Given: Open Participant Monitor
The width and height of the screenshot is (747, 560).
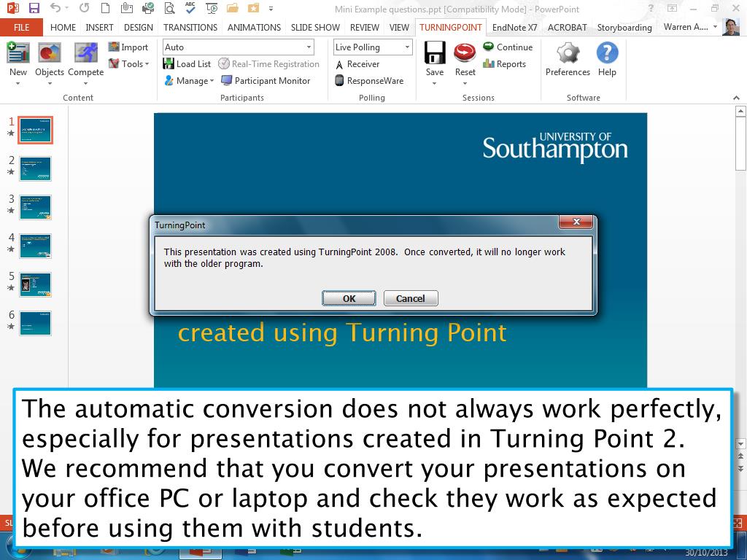Looking at the screenshot, I should pyautogui.click(x=266, y=80).
